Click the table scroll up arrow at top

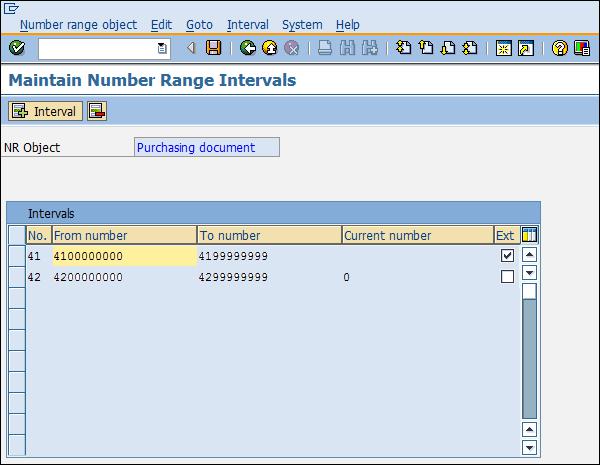530,255
